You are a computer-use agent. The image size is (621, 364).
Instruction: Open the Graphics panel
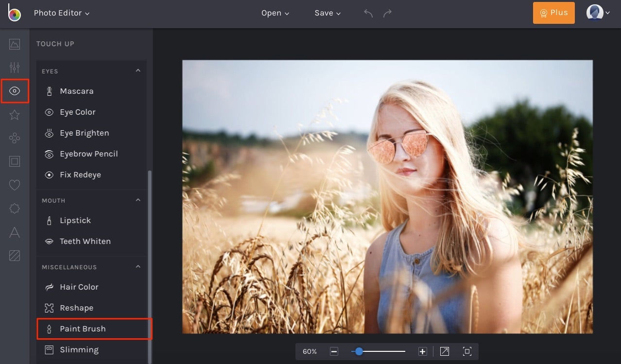click(15, 138)
